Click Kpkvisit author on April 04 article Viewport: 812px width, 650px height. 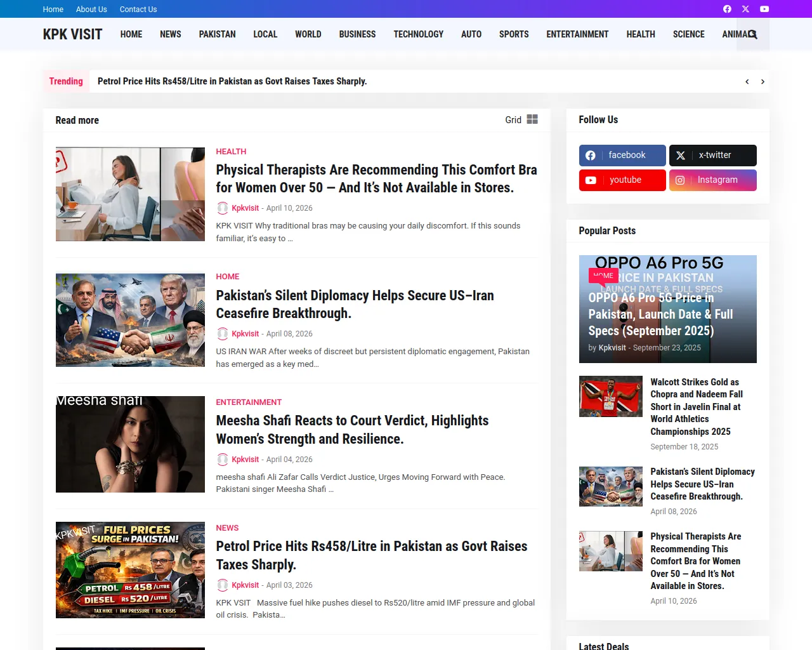coord(245,460)
